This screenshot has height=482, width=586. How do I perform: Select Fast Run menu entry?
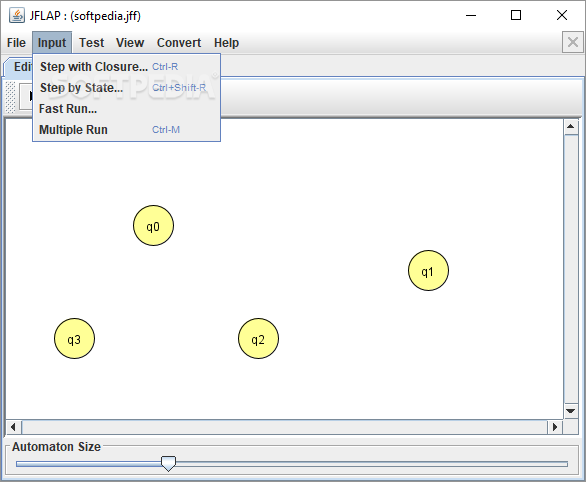[126, 109]
